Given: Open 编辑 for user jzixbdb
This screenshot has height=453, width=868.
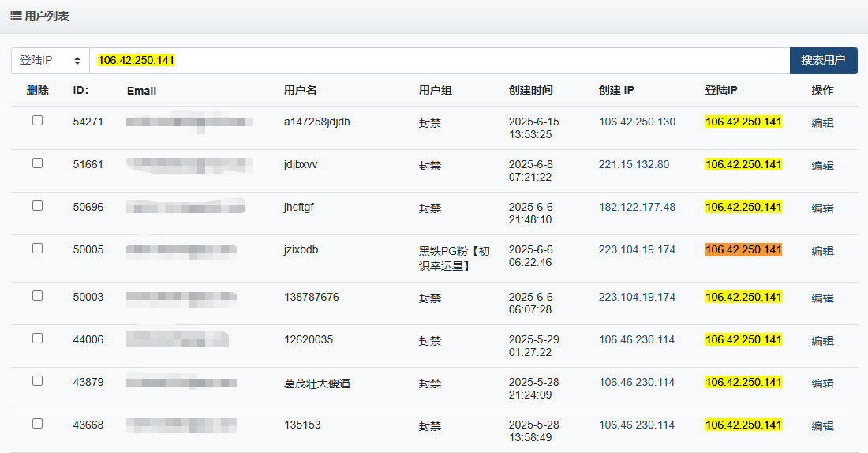Looking at the screenshot, I should coord(822,251).
